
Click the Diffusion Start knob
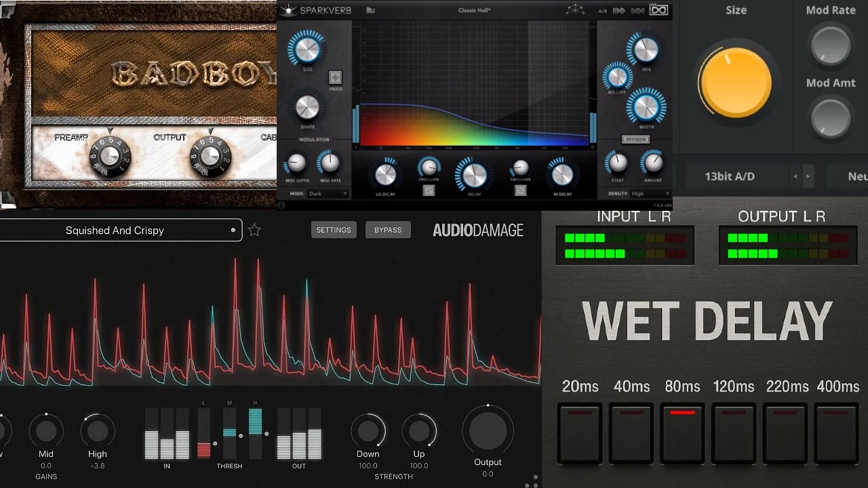(x=617, y=163)
